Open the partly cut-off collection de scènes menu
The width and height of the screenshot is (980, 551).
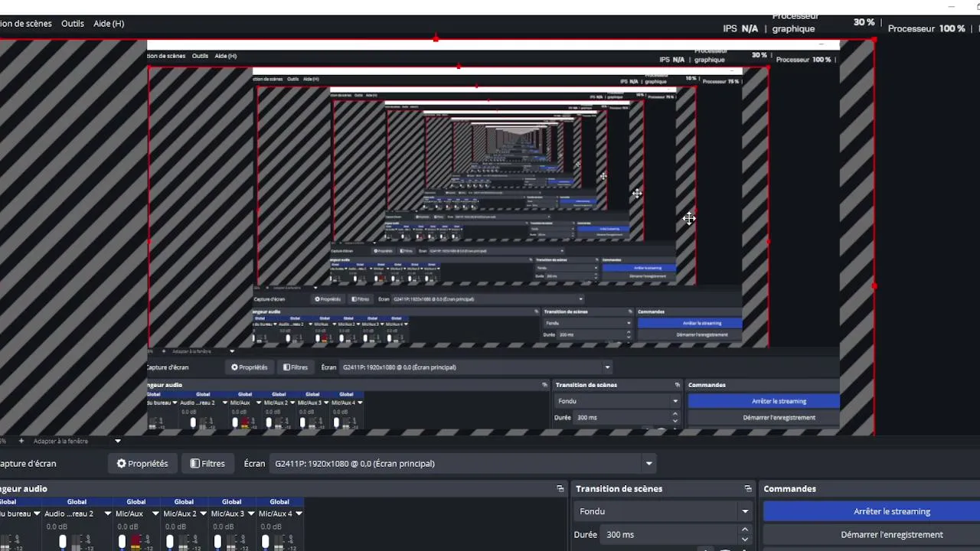(x=26, y=24)
